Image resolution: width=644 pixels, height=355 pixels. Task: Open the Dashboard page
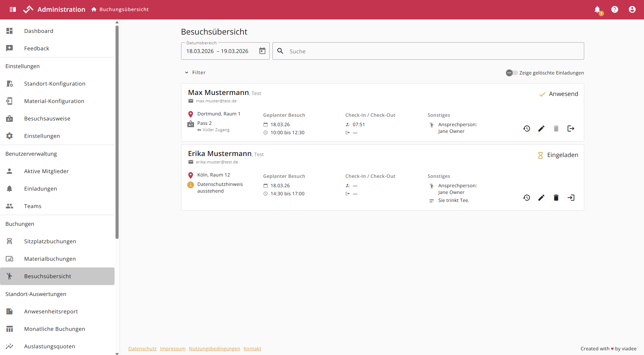pos(39,31)
